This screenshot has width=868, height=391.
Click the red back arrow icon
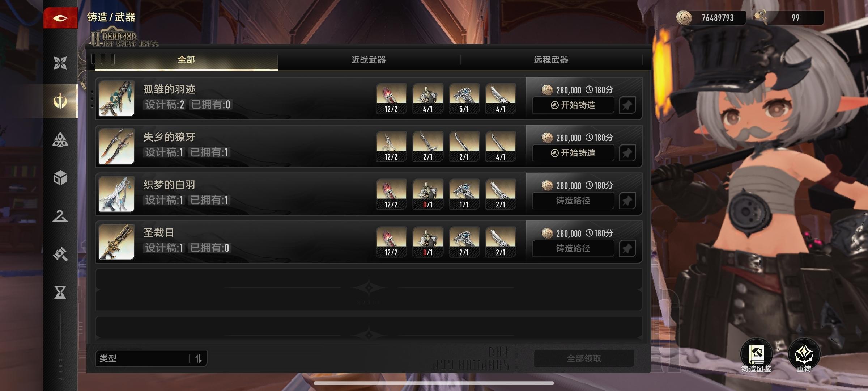click(x=60, y=18)
